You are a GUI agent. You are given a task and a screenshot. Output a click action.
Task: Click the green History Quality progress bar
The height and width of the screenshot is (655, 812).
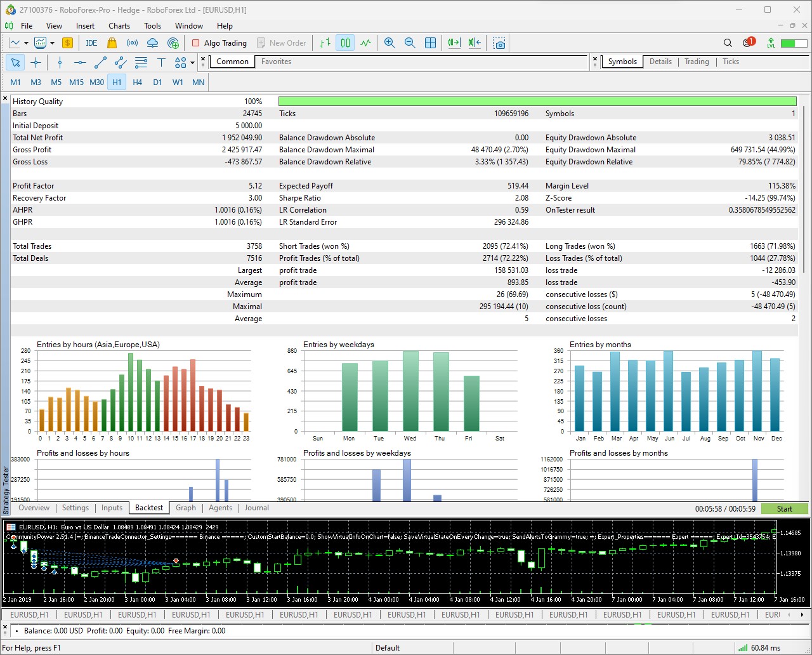(537, 102)
